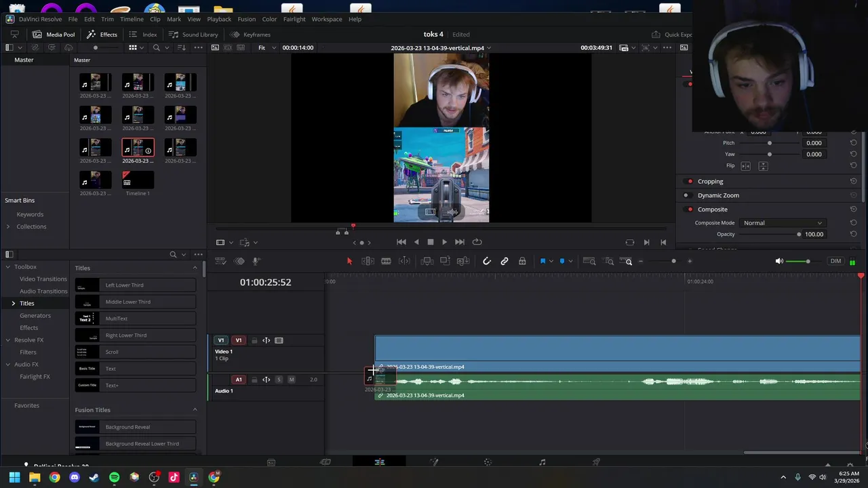Screen dimensions: 868x488
Task: Click the Detail Zoom icon
Action: click(609, 261)
